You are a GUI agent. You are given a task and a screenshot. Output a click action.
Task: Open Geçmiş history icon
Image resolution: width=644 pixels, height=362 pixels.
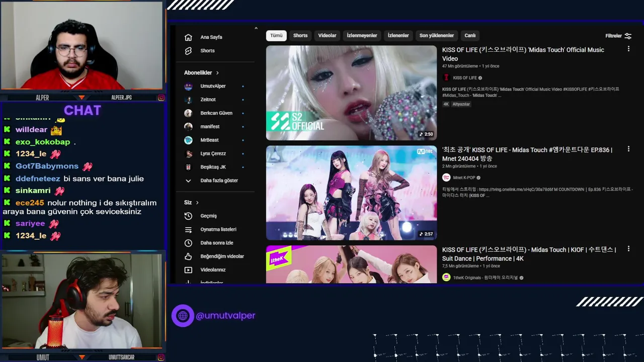188,216
